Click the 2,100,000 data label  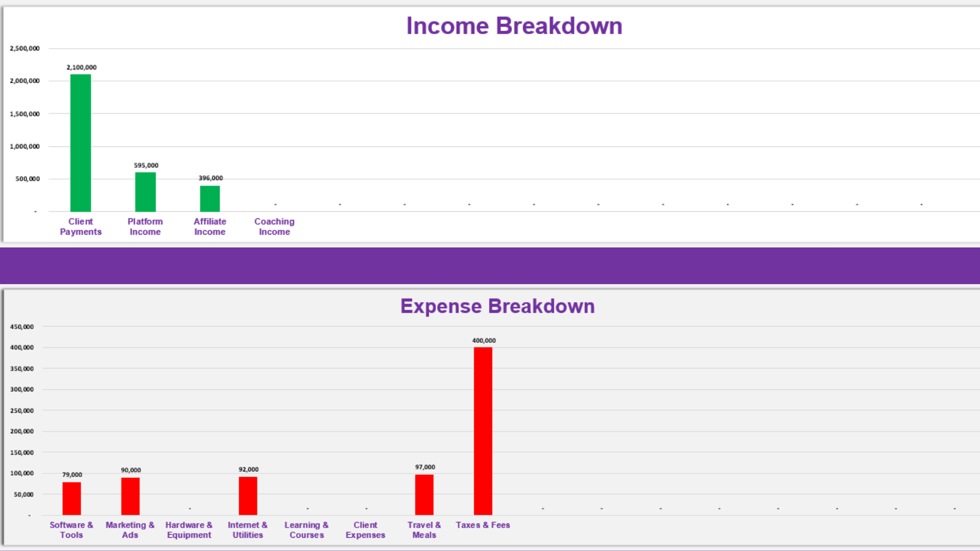81,67
